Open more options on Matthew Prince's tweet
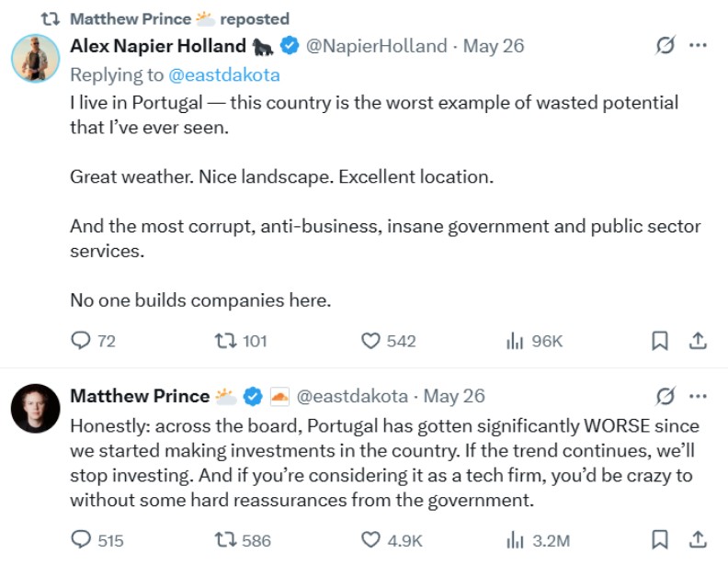Image resolution: width=728 pixels, height=565 pixels. click(x=699, y=396)
